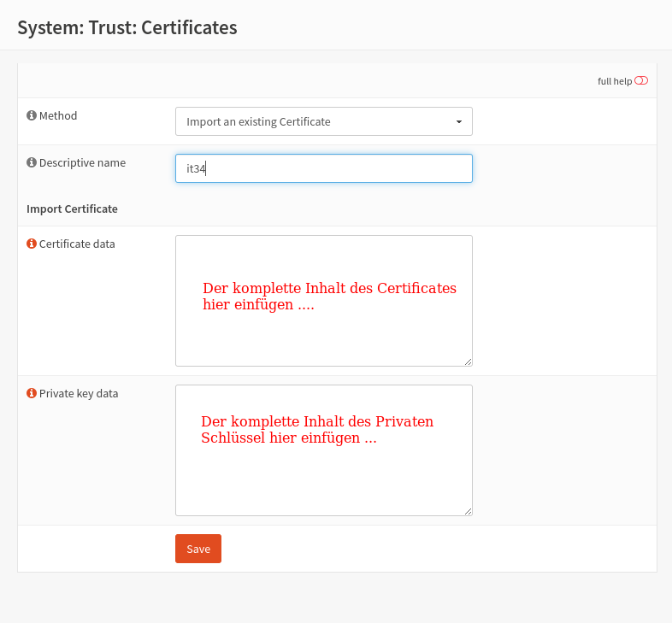Click the Method field label

tap(58, 115)
